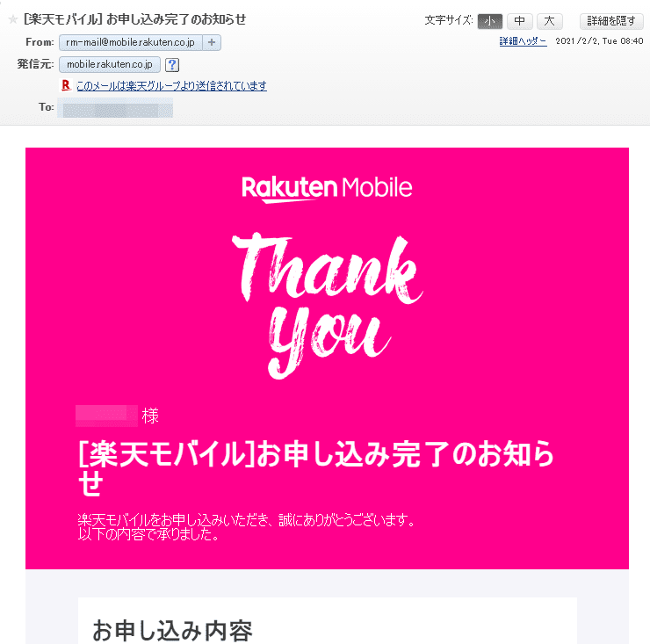
Task: Set text size to large (大)
Action: tap(550, 21)
